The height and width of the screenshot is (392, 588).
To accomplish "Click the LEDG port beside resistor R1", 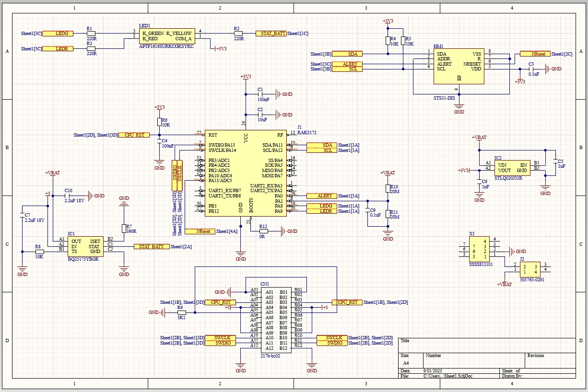I will [58, 34].
